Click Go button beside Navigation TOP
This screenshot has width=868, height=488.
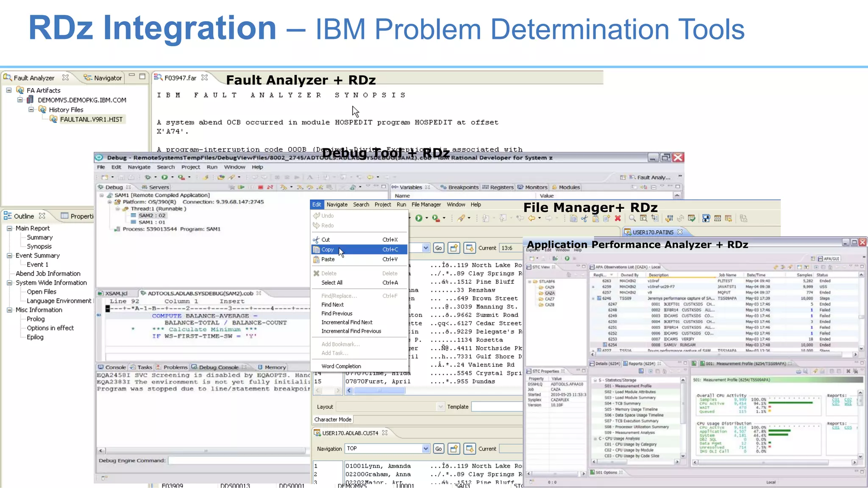[438, 449]
